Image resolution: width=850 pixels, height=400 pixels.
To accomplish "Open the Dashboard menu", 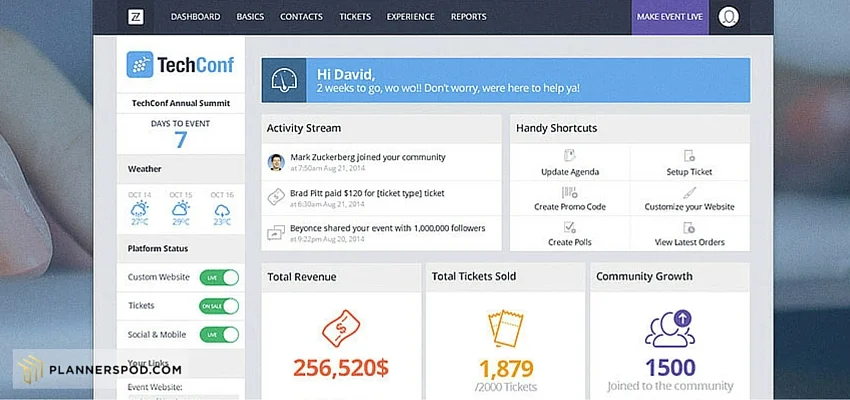I will [196, 17].
